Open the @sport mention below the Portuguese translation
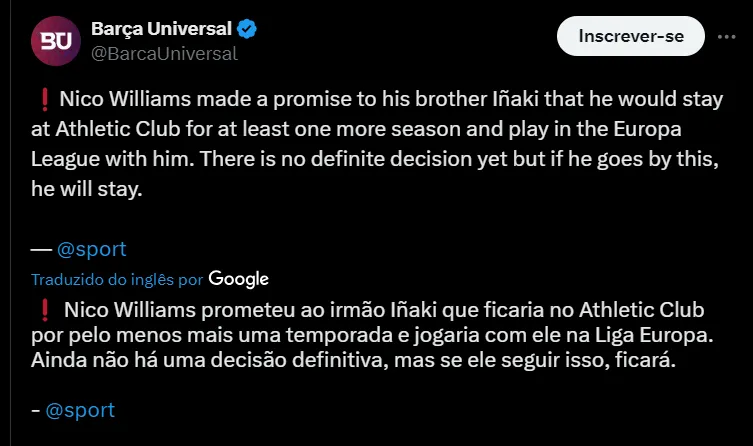 point(80,409)
